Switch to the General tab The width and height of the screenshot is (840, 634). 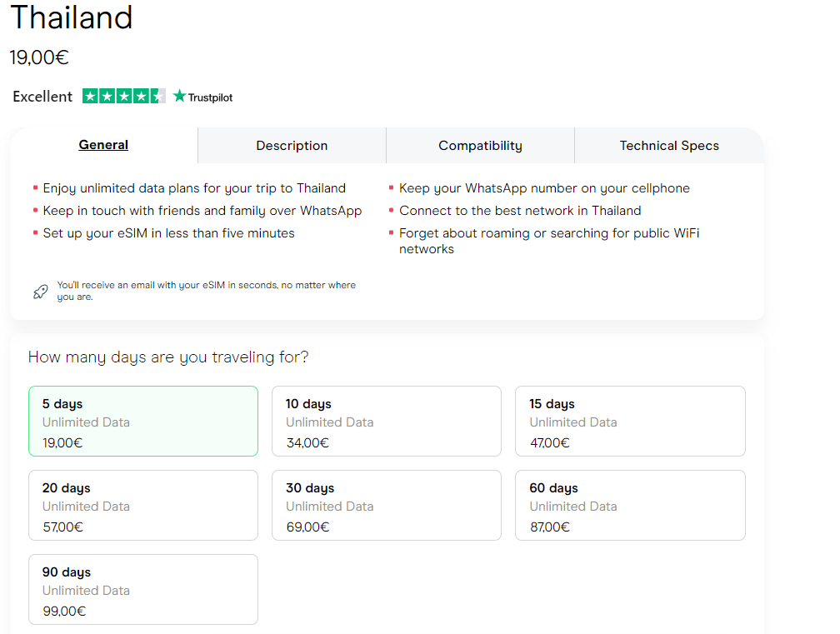click(x=103, y=145)
